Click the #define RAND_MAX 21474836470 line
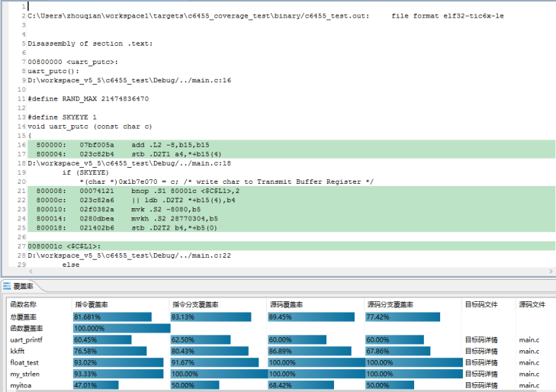This screenshot has height=392, width=556. pyautogui.click(x=88, y=99)
